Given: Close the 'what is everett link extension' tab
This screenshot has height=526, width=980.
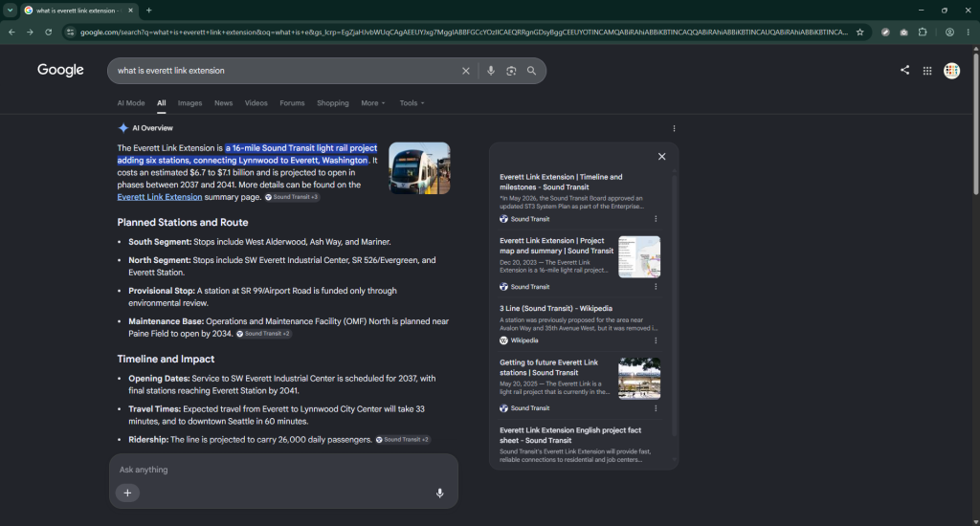Looking at the screenshot, I should tap(130, 10).
